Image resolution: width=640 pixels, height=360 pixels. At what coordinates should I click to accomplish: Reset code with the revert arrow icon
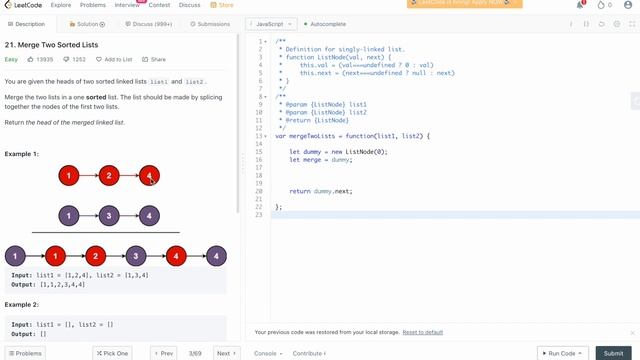pos(602,24)
